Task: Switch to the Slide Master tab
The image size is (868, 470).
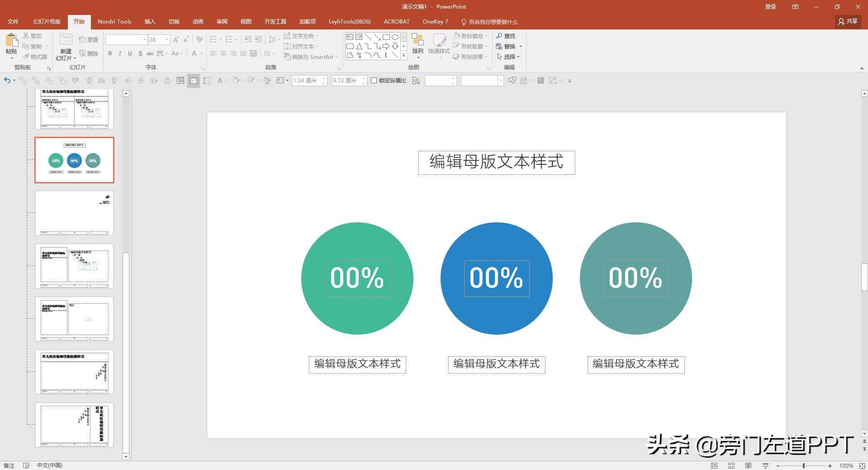Action: point(47,22)
